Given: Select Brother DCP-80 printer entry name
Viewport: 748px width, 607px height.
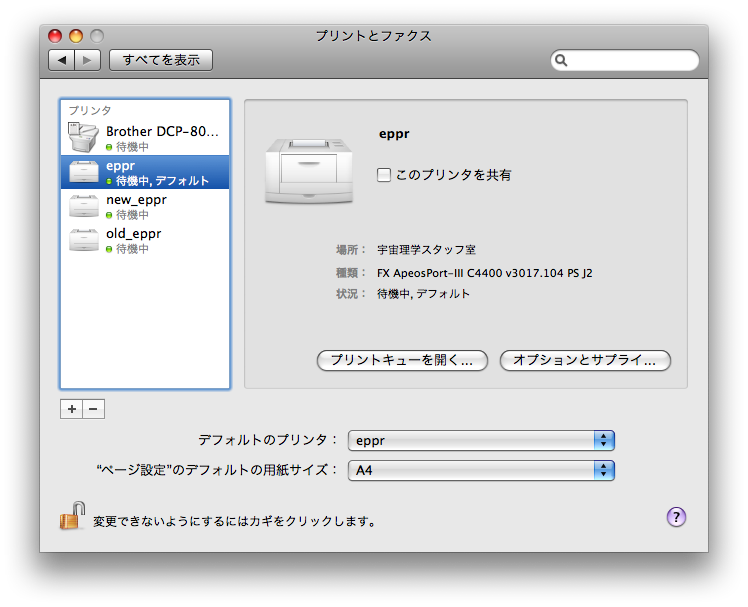Looking at the screenshot, I should tap(161, 131).
